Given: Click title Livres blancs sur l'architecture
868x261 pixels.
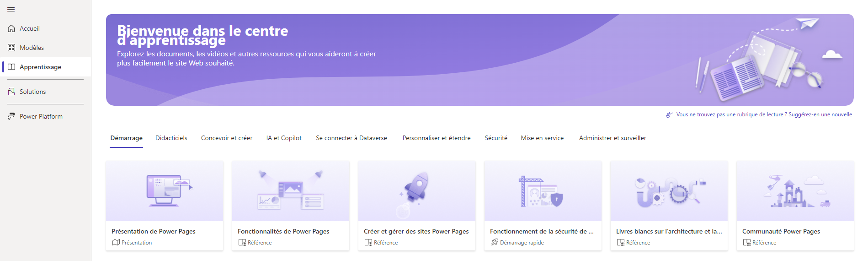Looking at the screenshot, I should (669, 231).
